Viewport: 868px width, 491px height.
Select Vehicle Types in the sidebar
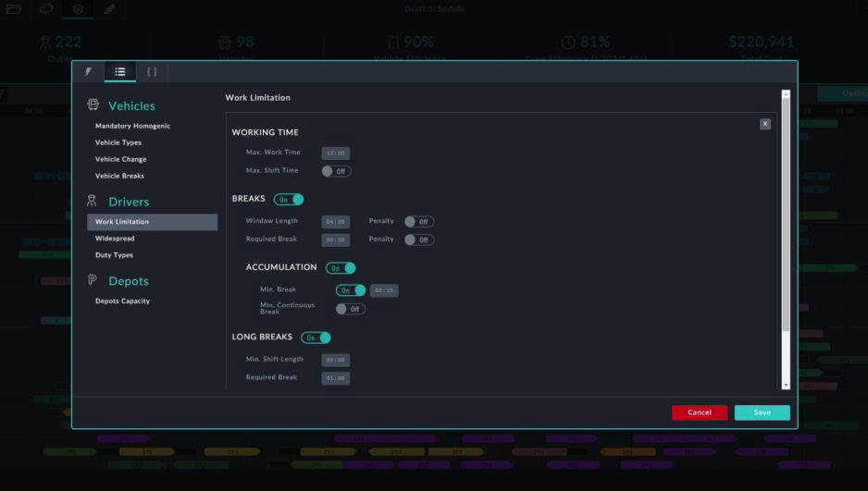coord(118,142)
